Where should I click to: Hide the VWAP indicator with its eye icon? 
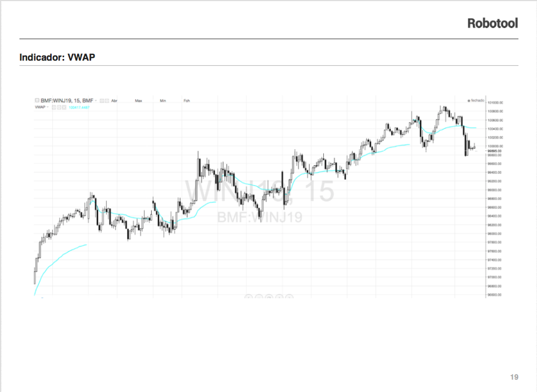tap(54, 106)
